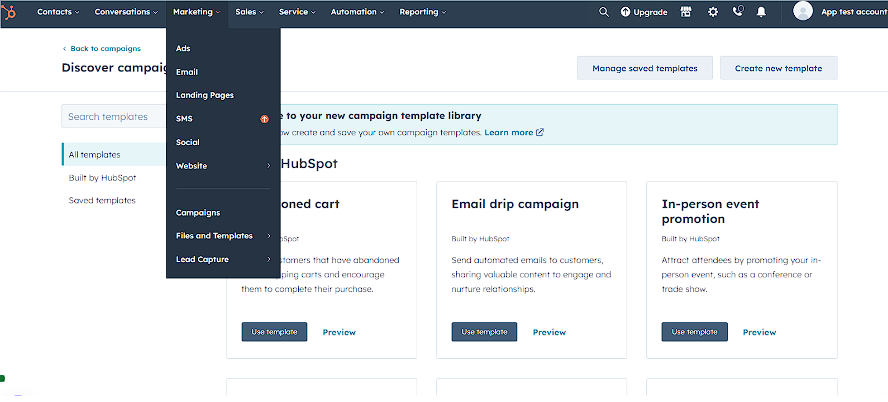888x402 pixels.
Task: Preview the Abandoned cart template
Action: tap(339, 332)
